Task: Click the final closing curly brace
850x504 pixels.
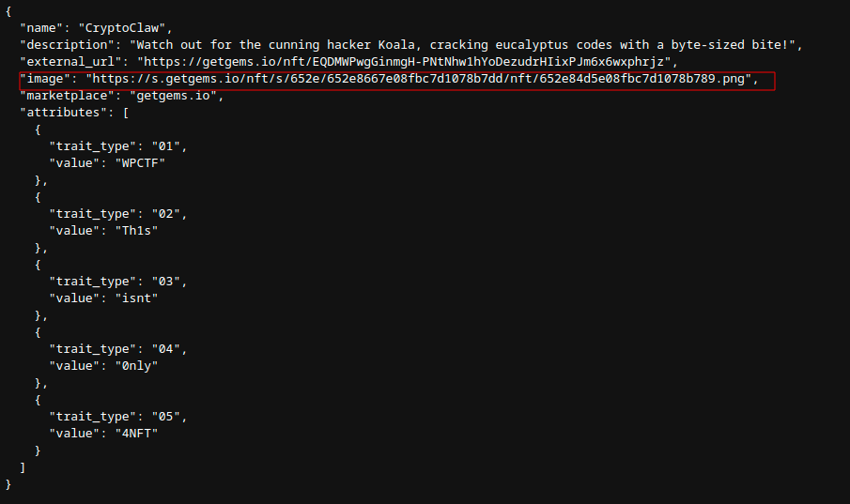Action: (x=8, y=484)
